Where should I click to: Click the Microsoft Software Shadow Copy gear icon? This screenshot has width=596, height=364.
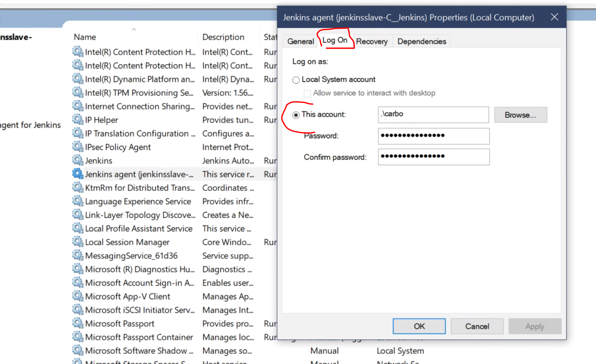click(x=78, y=350)
